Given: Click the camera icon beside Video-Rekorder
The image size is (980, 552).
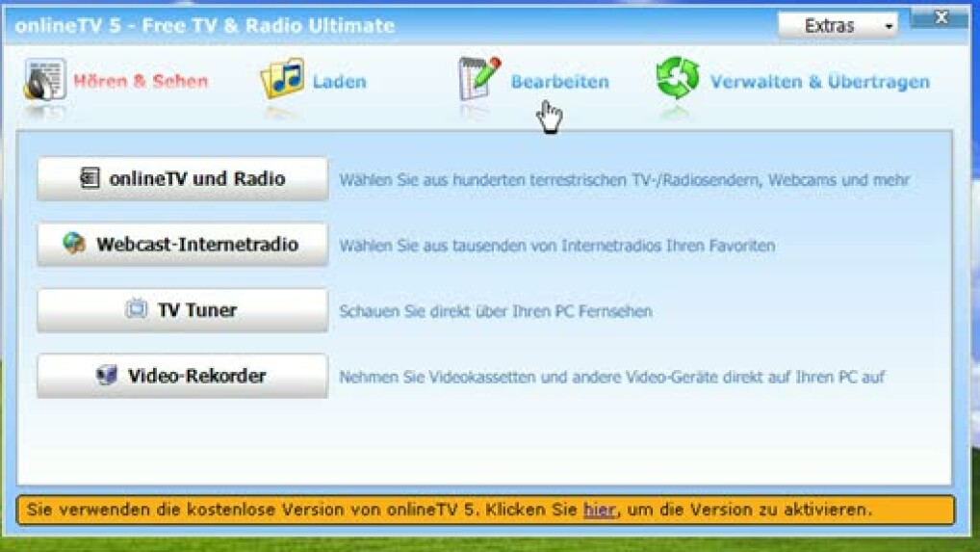Looking at the screenshot, I should (107, 376).
